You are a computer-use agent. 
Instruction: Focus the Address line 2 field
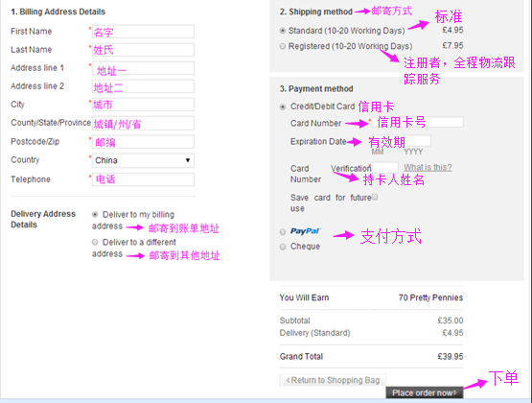[x=143, y=86]
